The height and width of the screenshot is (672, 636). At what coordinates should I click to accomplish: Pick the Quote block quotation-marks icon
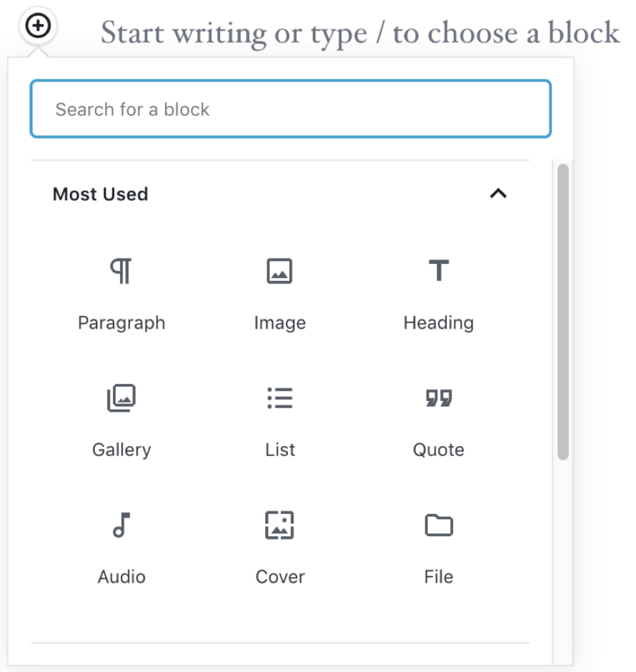click(438, 398)
